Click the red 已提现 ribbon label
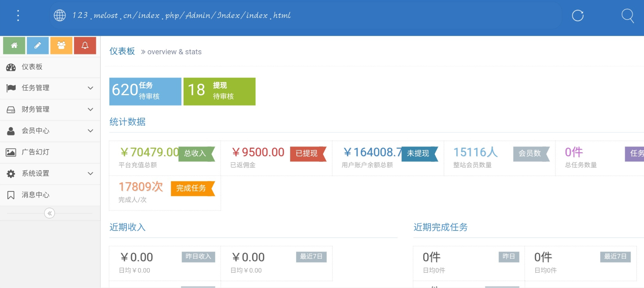 tap(308, 153)
